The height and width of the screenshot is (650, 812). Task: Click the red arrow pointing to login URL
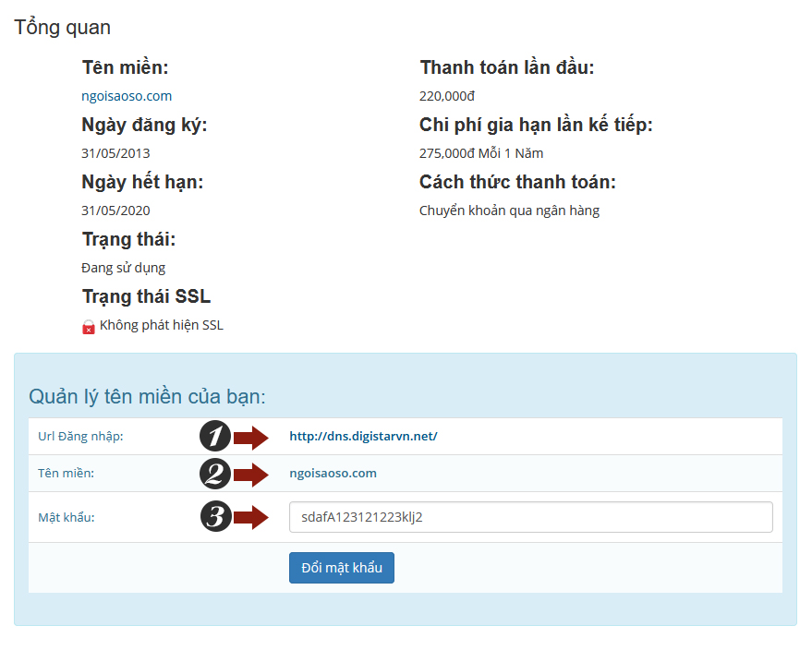[x=250, y=437]
